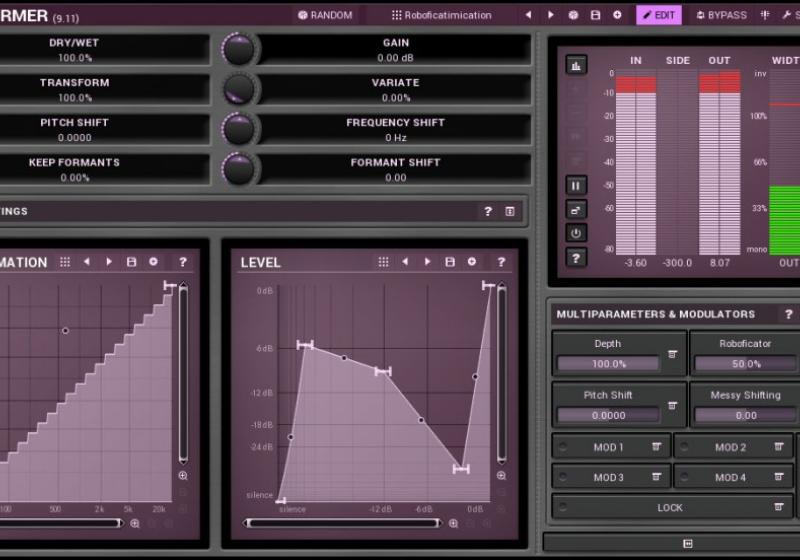Open Level graph presets grid icon

pos(383,262)
